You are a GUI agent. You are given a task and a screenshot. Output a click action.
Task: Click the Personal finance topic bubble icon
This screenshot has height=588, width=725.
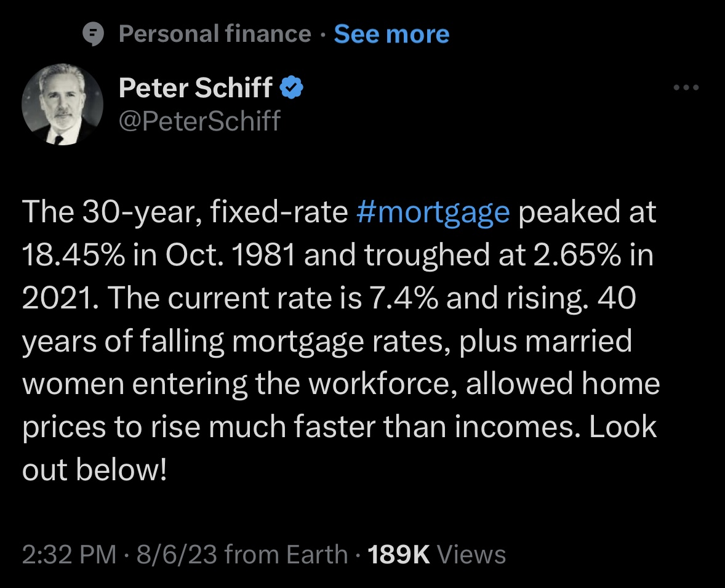pos(93,34)
